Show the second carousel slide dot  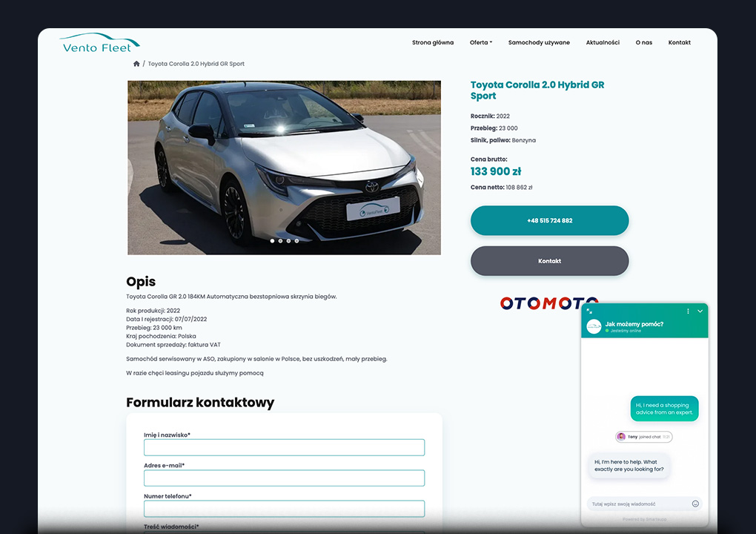click(281, 241)
